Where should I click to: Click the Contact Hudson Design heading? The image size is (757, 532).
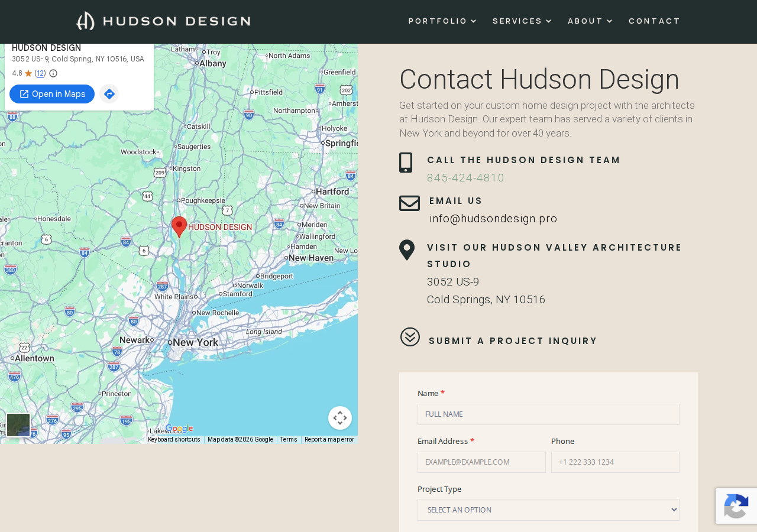click(539, 79)
